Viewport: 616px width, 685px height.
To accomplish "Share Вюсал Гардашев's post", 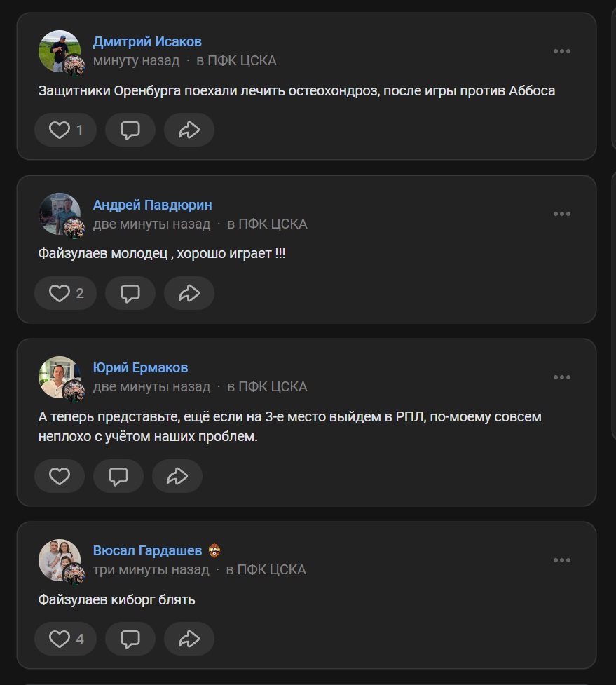I will 189,639.
